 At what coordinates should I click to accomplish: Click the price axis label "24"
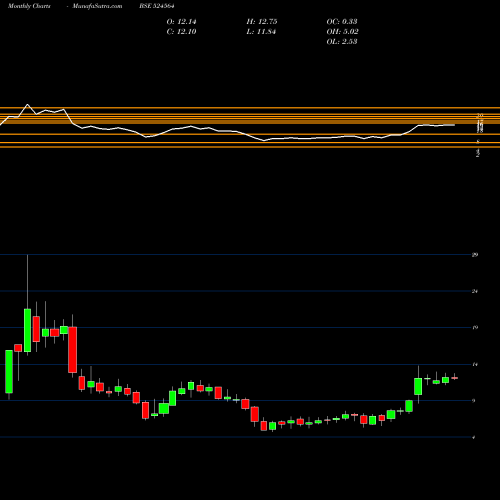475,291
